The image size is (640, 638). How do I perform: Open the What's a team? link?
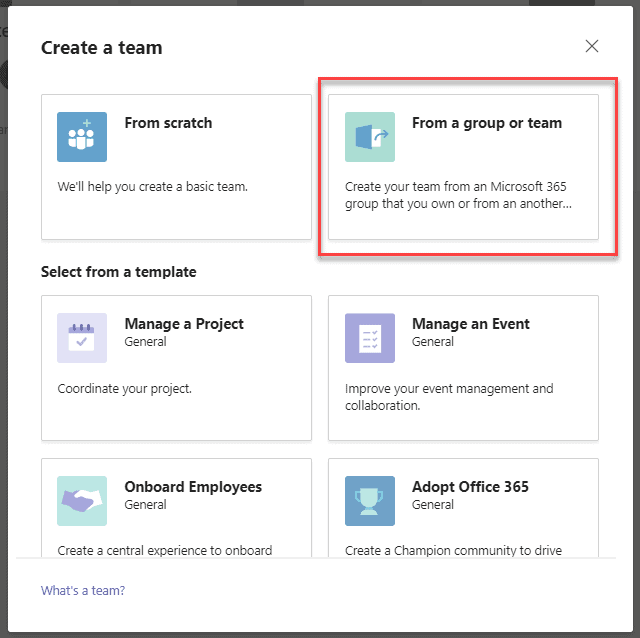[x=83, y=590]
